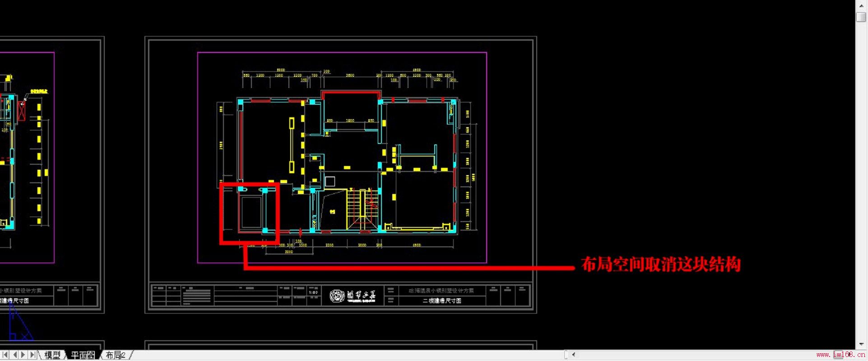
Task: Click the 1:60 scale cell in title block
Action: (x=313, y=292)
